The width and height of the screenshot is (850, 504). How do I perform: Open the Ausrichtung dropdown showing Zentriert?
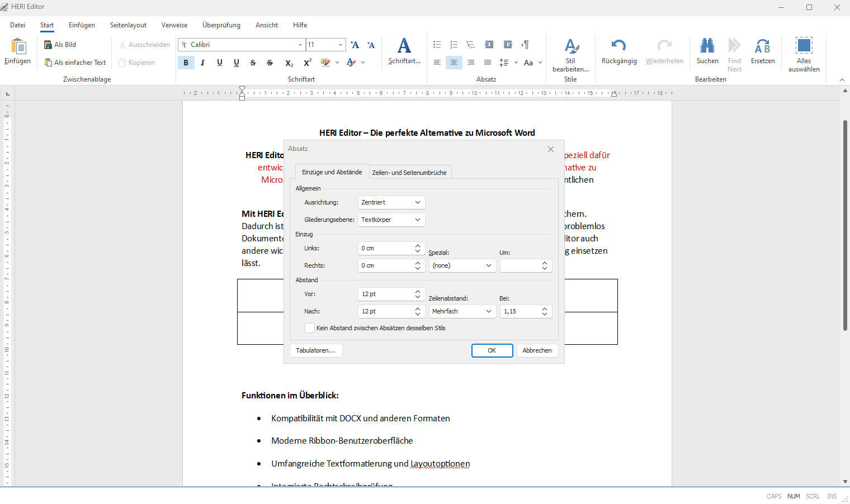[391, 202]
